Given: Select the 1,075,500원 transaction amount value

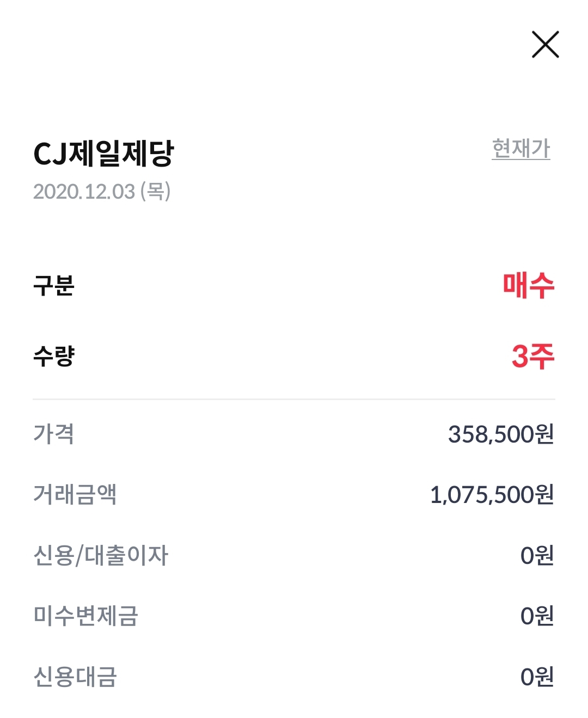Looking at the screenshot, I should click(x=492, y=495).
